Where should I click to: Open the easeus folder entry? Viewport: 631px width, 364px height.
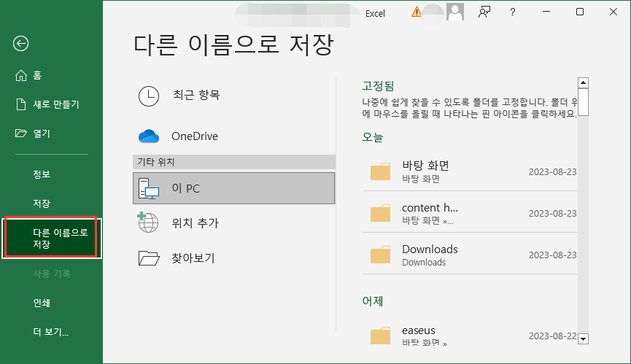(x=470, y=336)
